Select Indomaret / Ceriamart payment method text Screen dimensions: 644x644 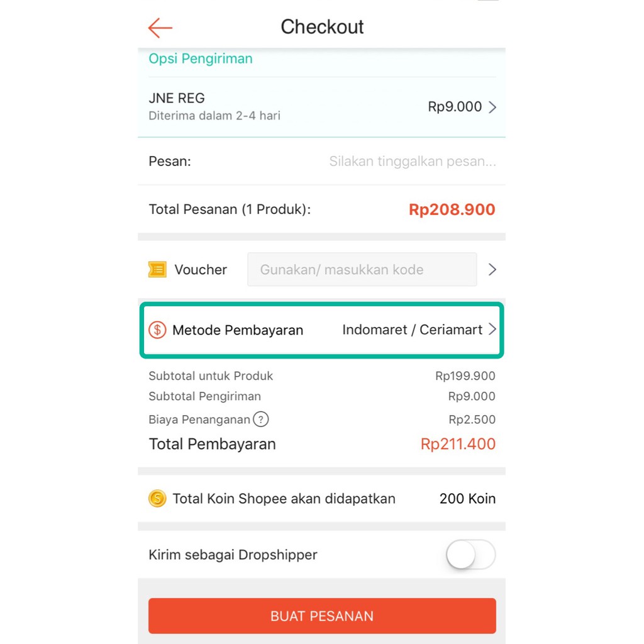(x=412, y=330)
